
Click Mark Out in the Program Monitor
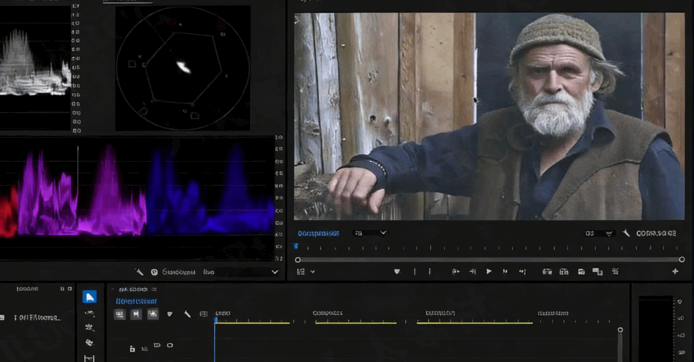(430, 271)
